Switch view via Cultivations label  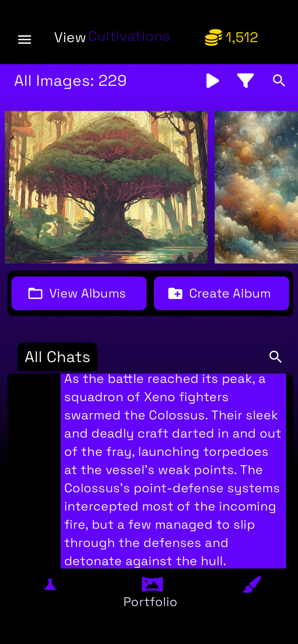(x=129, y=37)
